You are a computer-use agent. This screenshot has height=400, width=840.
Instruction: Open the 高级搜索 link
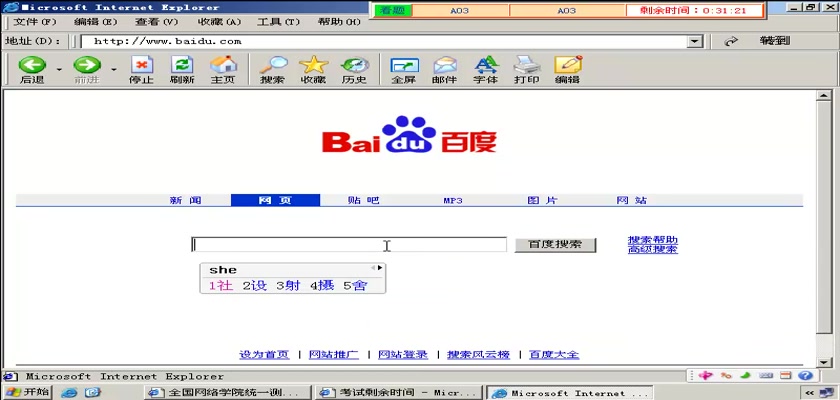pos(652,249)
